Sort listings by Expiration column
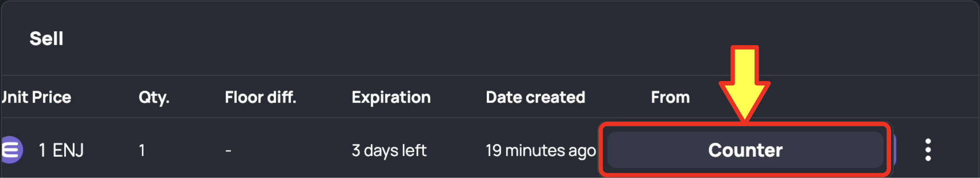This screenshot has height=178, width=980. (x=391, y=97)
